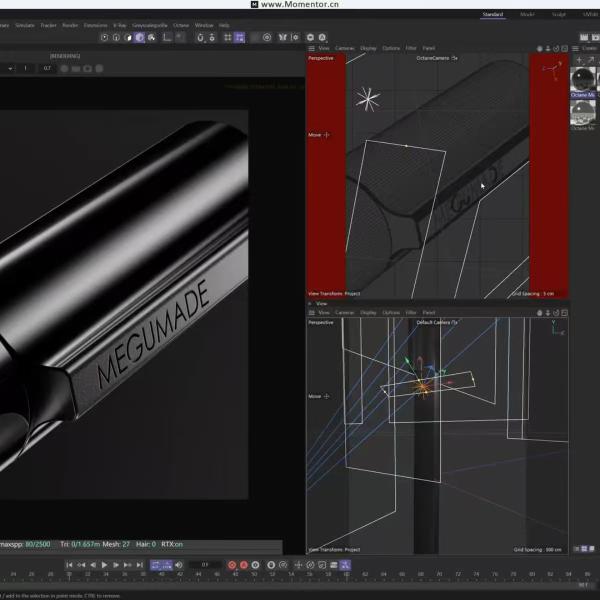
Task: Toggle the red autokey button
Action: click(x=244, y=565)
